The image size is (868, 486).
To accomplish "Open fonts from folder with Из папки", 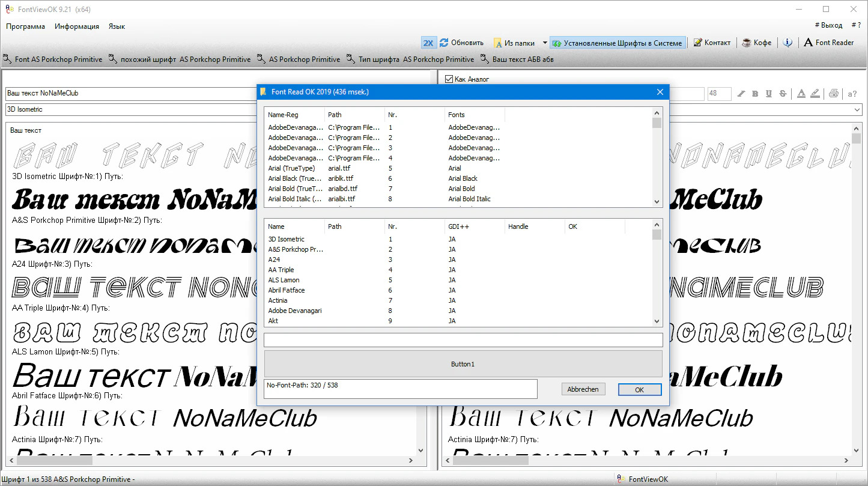I will click(x=514, y=43).
